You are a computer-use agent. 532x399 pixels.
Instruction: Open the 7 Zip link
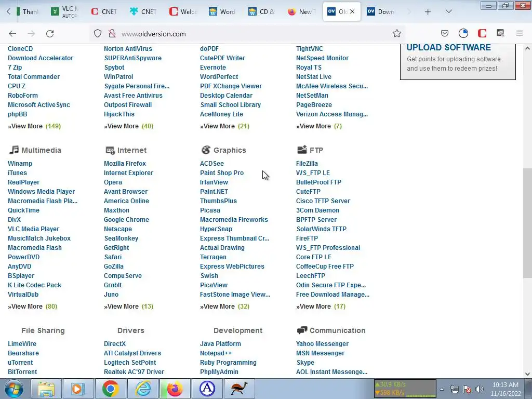[15, 68]
